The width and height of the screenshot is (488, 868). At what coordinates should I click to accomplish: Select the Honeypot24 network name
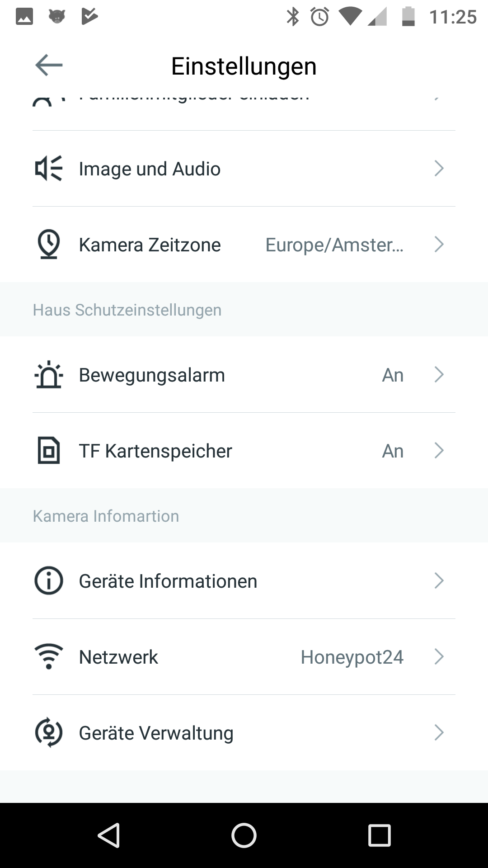coord(352,657)
